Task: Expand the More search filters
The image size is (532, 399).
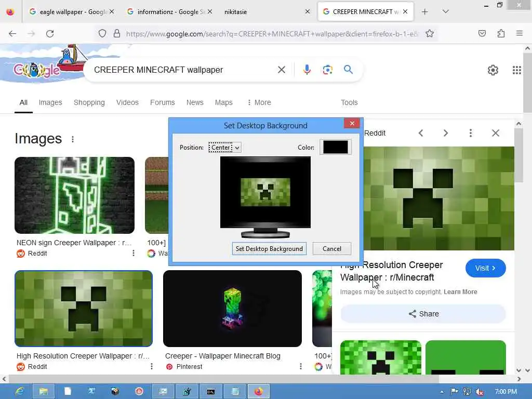Action: 259,102
